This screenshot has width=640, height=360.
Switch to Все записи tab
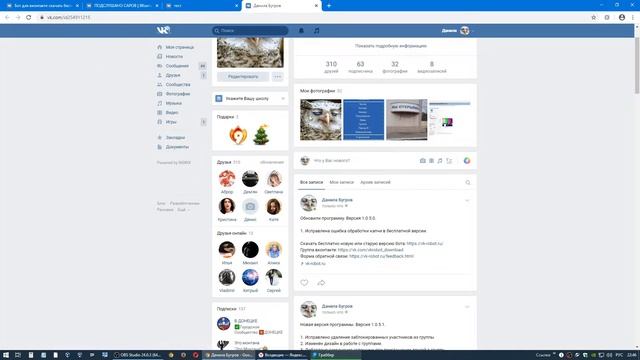(x=311, y=182)
